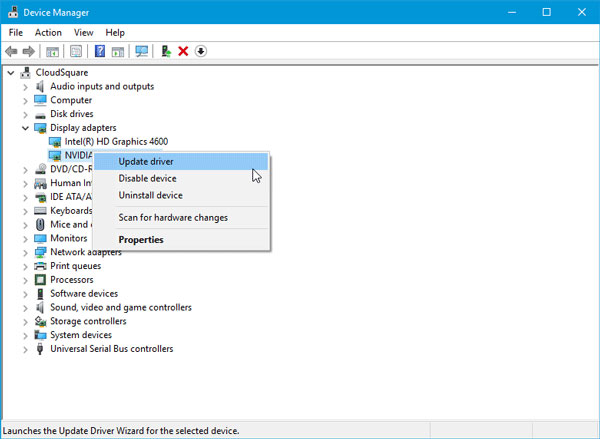Expand the Storage controllers category

point(25,322)
